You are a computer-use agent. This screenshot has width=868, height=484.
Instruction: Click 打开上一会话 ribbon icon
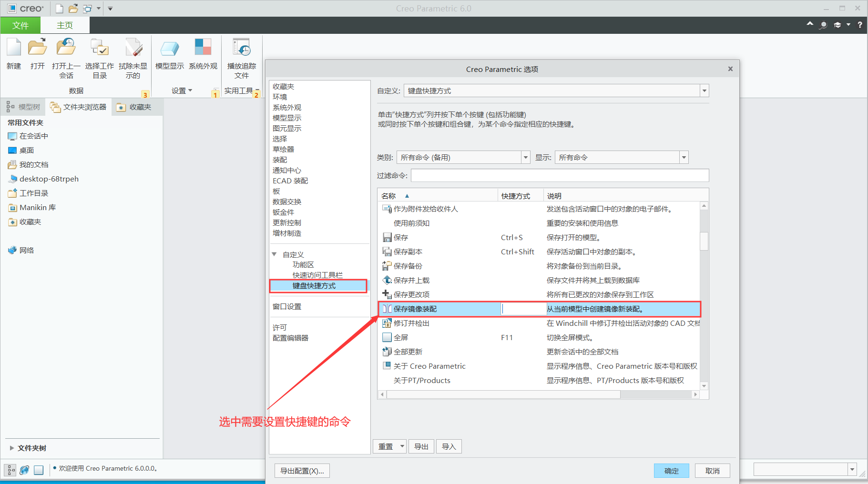[66, 48]
